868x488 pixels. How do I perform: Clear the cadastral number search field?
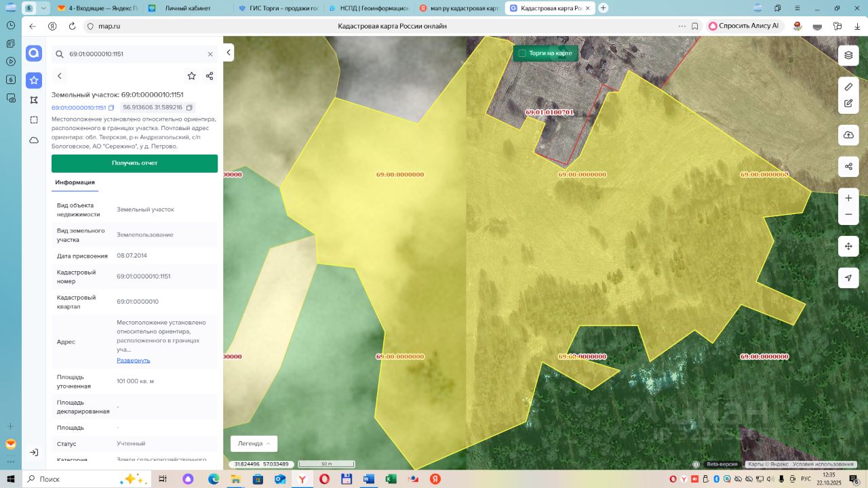[x=210, y=54]
